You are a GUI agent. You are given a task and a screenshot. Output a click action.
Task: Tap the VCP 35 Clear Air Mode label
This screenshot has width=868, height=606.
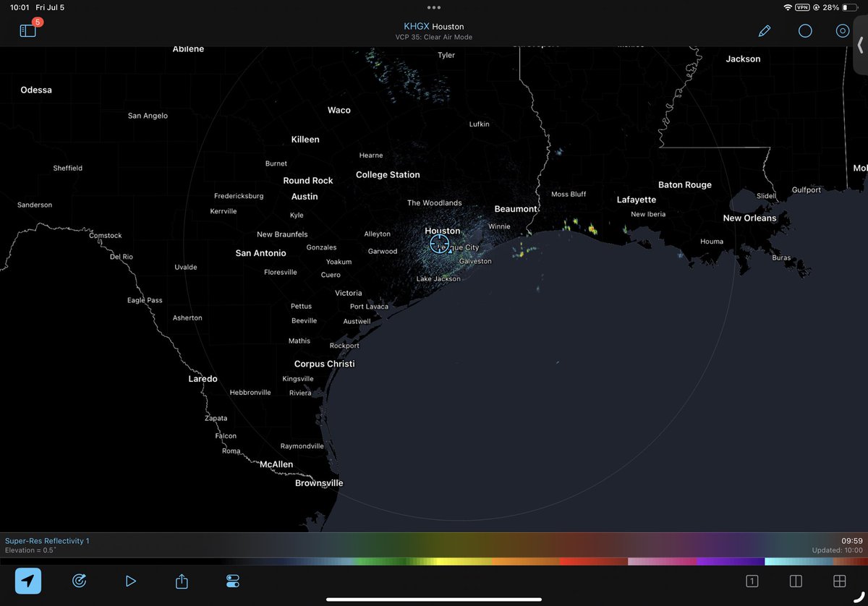(434, 37)
